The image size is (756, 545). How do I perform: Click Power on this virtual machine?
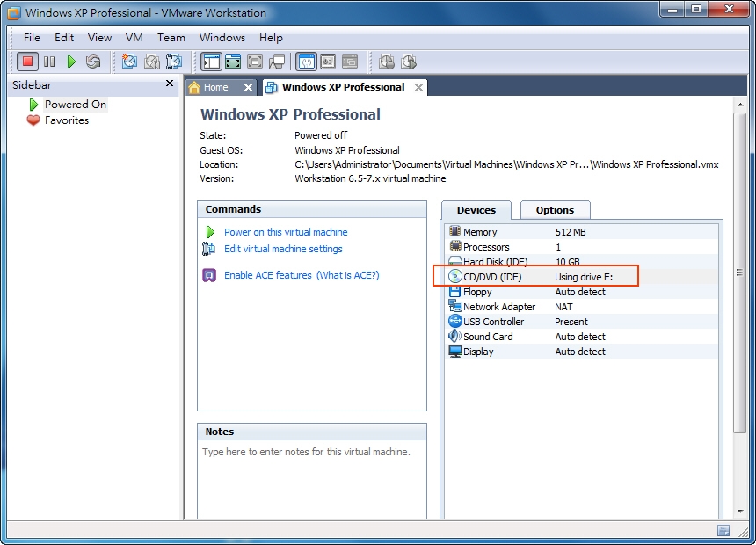tap(286, 232)
